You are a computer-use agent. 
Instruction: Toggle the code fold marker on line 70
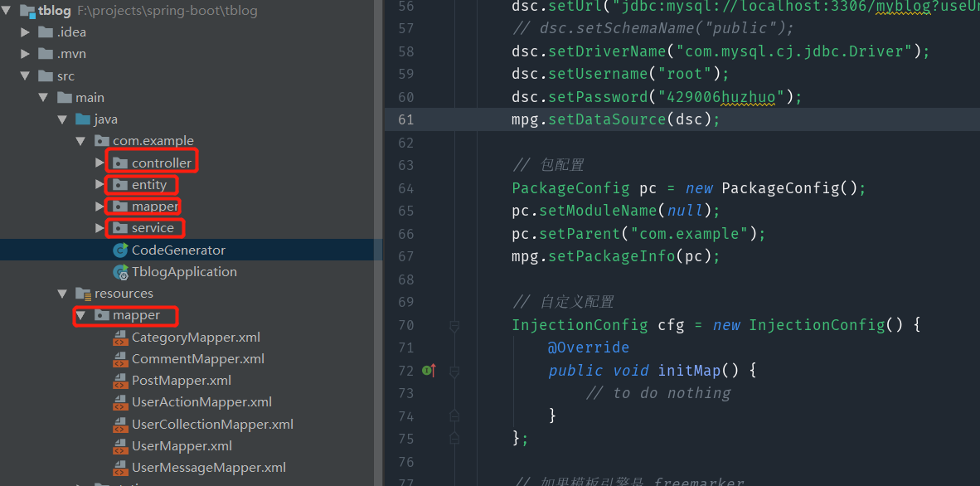tap(454, 325)
